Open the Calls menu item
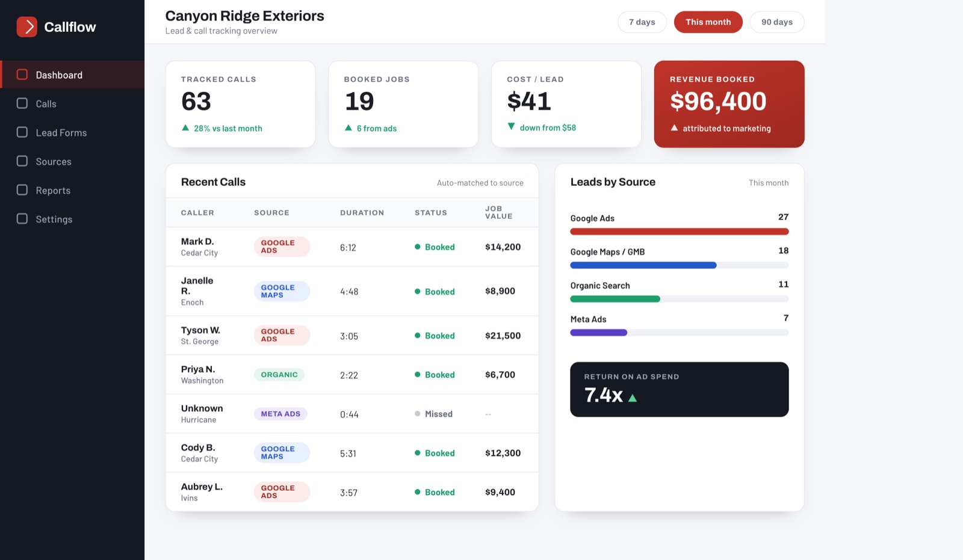 pos(72,103)
